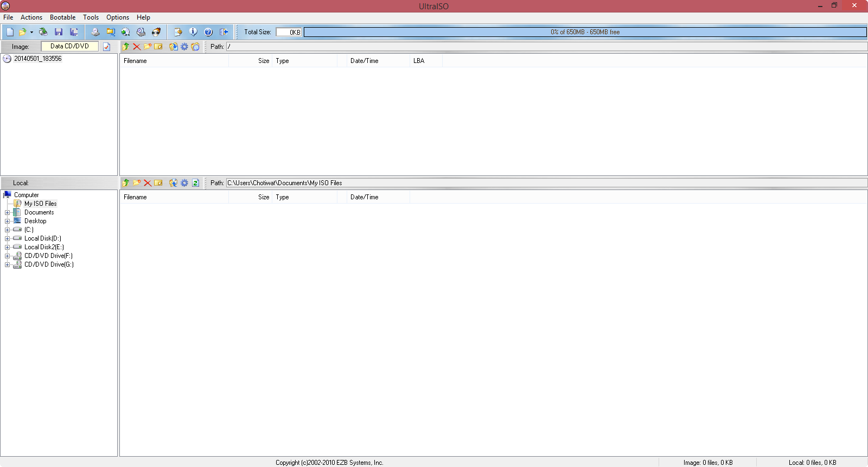Open the Help menu
The height and width of the screenshot is (467, 868).
(x=143, y=17)
